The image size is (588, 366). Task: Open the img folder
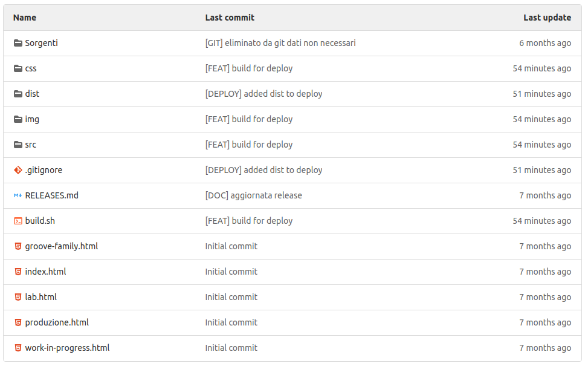pos(32,119)
